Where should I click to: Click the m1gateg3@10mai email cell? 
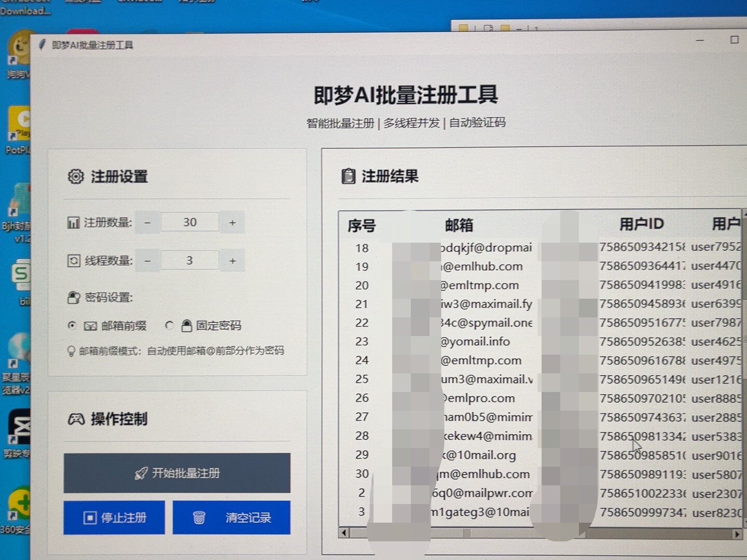tap(480, 512)
